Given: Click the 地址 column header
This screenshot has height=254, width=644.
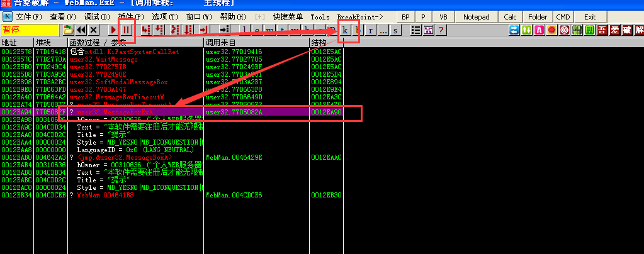Looking at the screenshot, I should tap(17, 43).
